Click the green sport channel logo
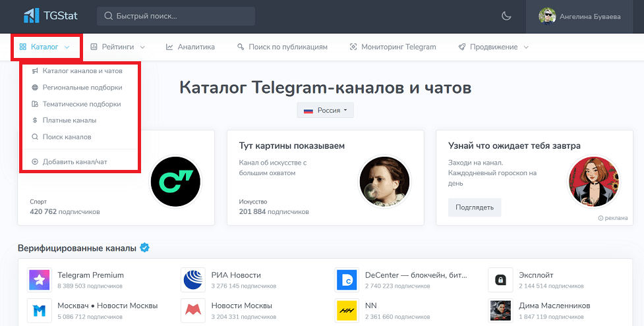 point(175,181)
